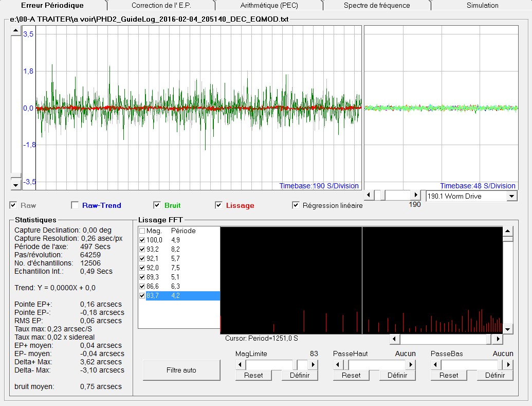Click Définir under MagLimite
Image resolution: width=532 pixels, height=406 pixels.
pyautogui.click(x=300, y=375)
